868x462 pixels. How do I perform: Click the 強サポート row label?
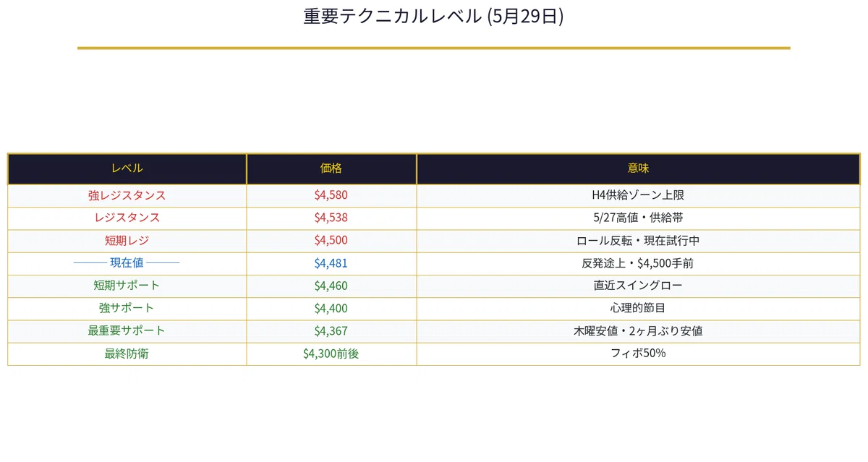127,308
